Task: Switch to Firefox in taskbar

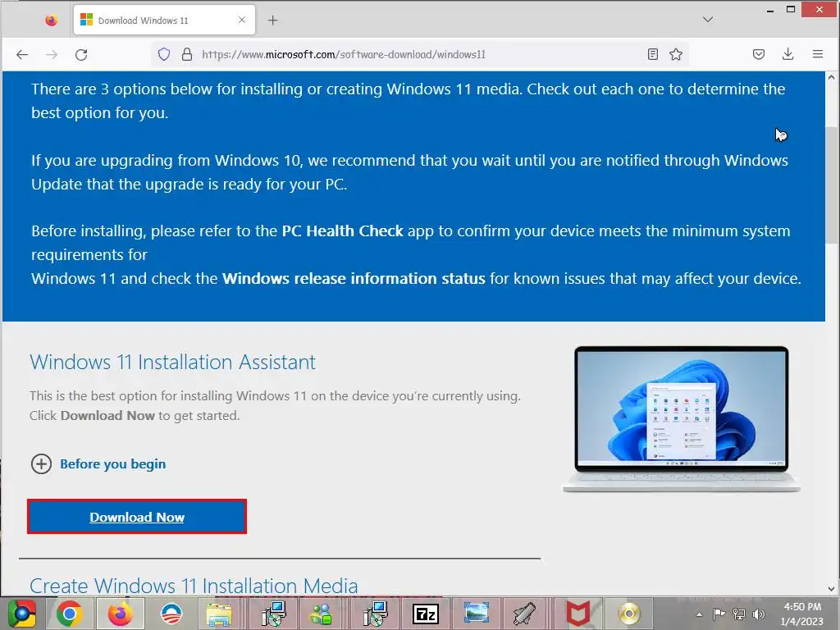Action: (x=120, y=614)
